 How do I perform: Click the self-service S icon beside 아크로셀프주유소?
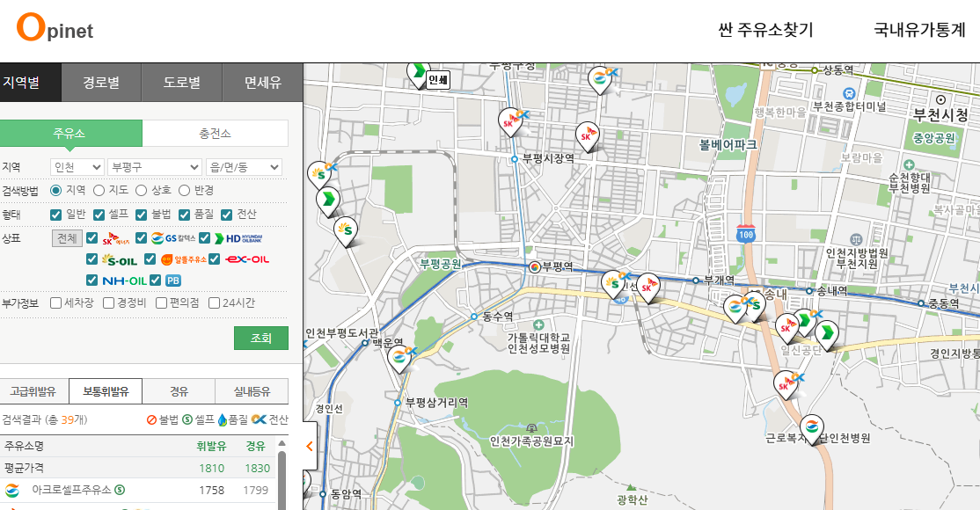pyautogui.click(x=120, y=489)
